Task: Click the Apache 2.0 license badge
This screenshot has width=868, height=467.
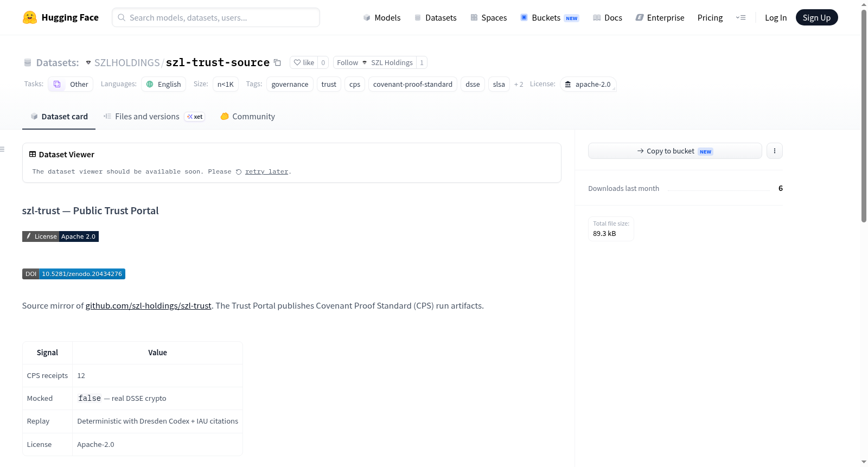Action: point(60,236)
